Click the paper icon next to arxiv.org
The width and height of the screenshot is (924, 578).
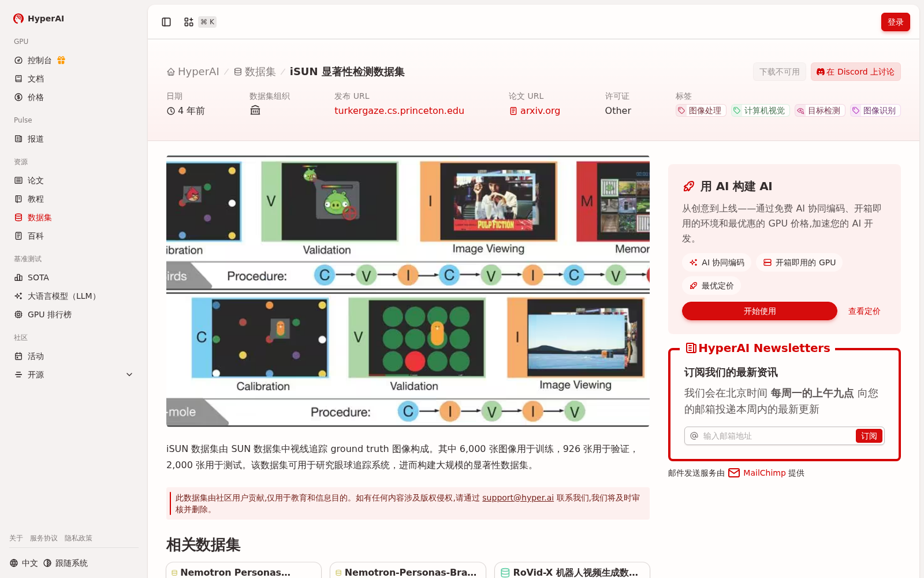tap(513, 111)
